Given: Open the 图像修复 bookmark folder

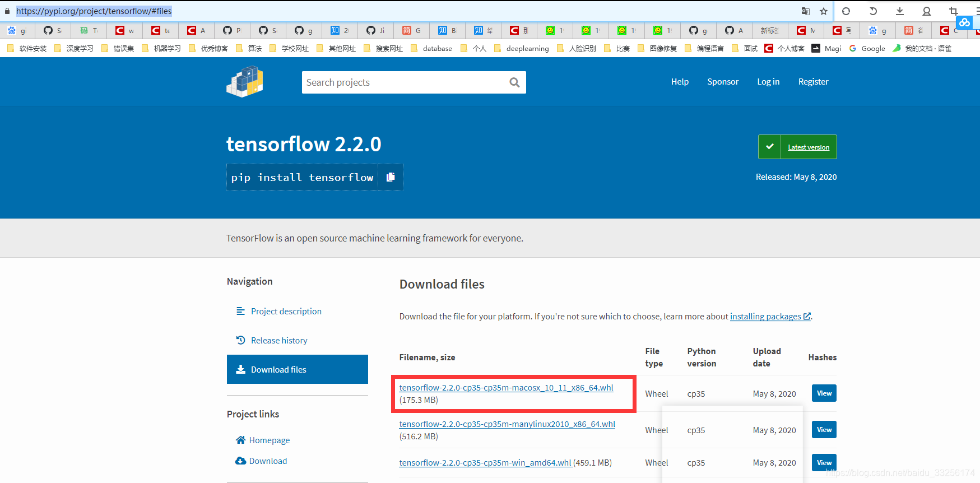Looking at the screenshot, I should coord(657,48).
